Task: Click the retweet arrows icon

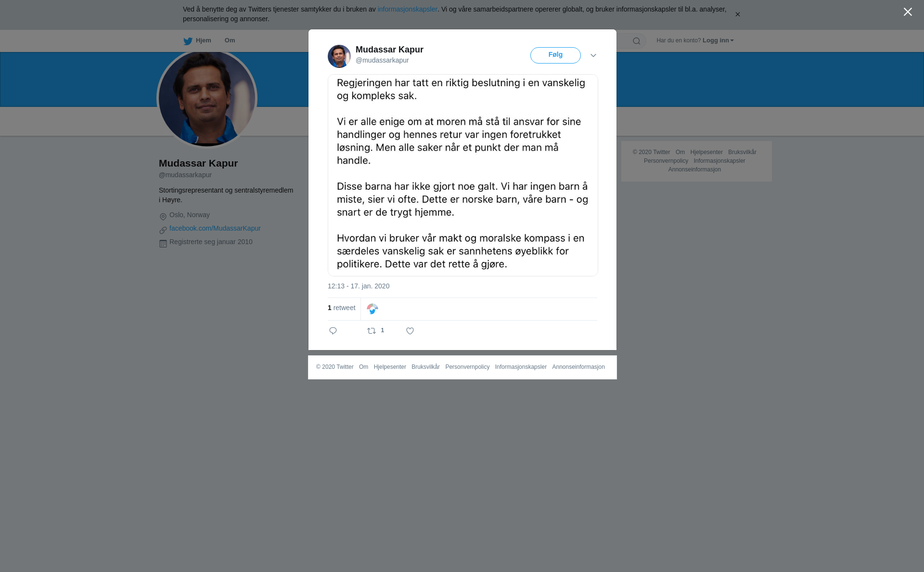Action: (x=372, y=331)
